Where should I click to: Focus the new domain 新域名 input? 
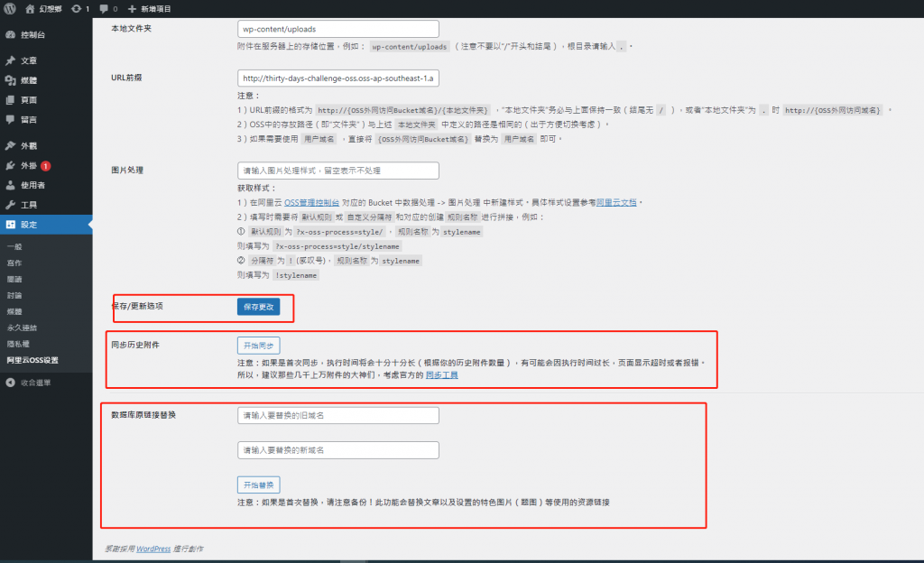(338, 450)
